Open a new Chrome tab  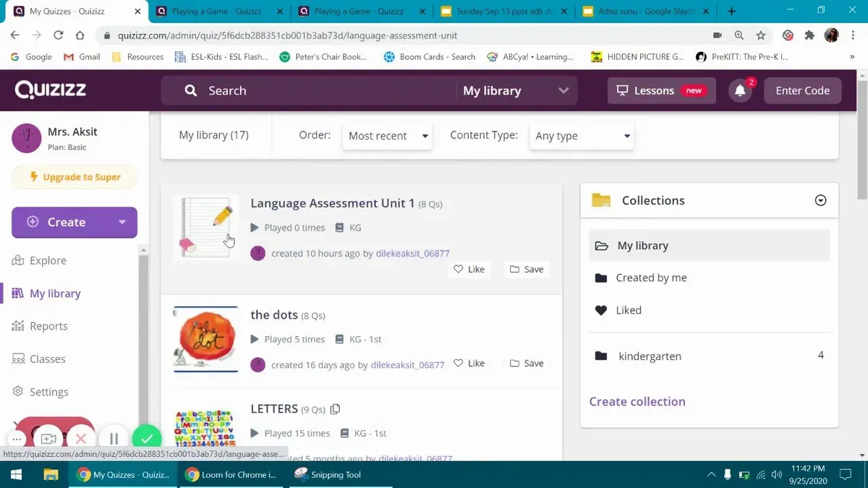pyautogui.click(x=731, y=11)
